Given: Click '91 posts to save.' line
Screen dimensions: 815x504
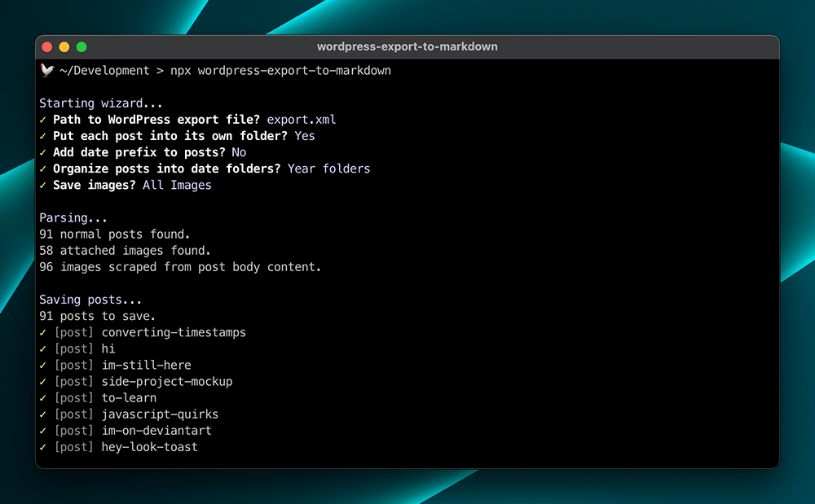Looking at the screenshot, I should [x=97, y=316].
